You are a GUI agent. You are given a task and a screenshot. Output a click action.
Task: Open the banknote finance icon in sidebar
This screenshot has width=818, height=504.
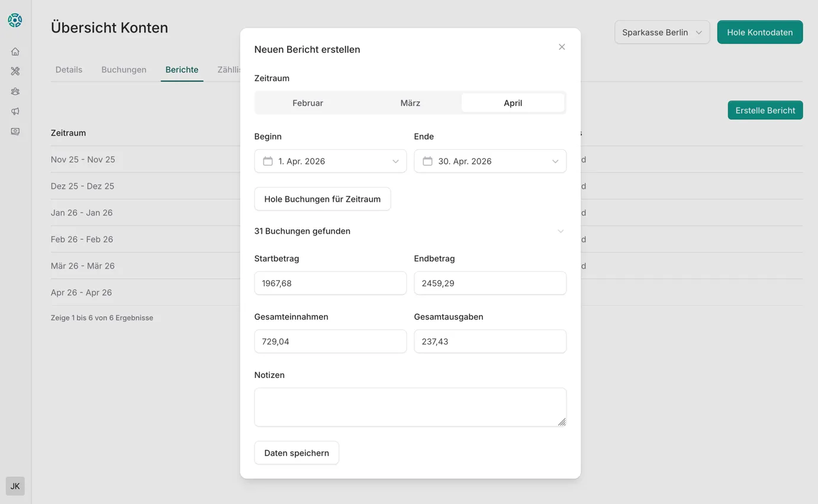click(15, 131)
